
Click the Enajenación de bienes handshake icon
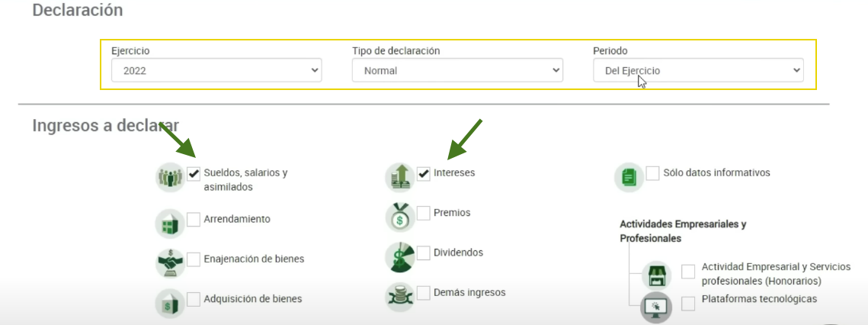point(170,263)
